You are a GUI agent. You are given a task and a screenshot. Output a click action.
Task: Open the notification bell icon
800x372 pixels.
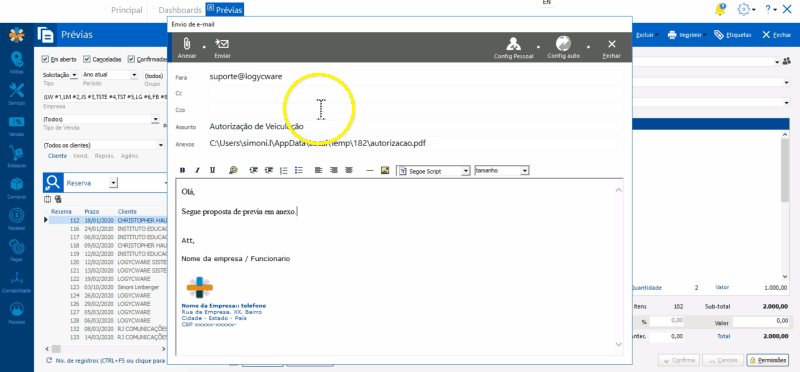pyautogui.click(x=720, y=9)
